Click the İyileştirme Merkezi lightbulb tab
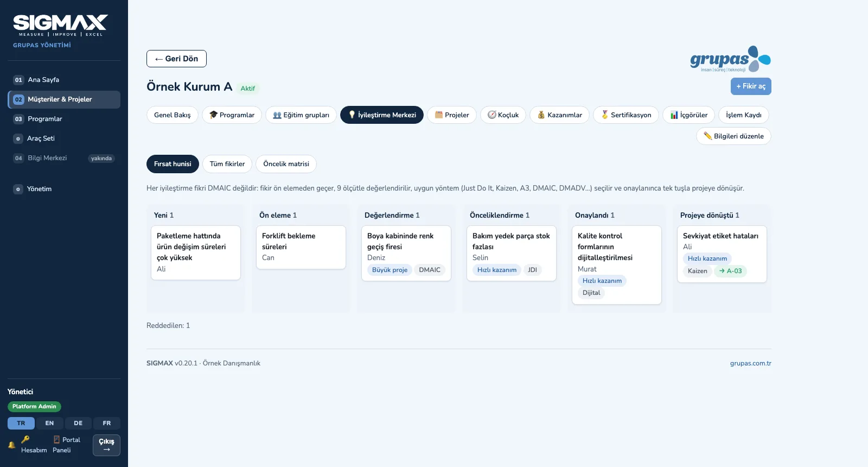 382,115
